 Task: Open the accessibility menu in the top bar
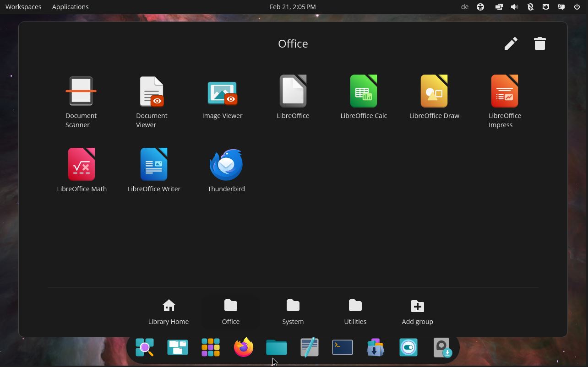(480, 7)
